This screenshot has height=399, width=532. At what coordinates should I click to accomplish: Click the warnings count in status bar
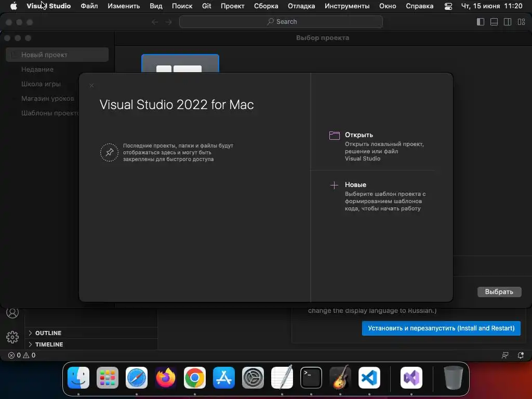click(x=29, y=355)
